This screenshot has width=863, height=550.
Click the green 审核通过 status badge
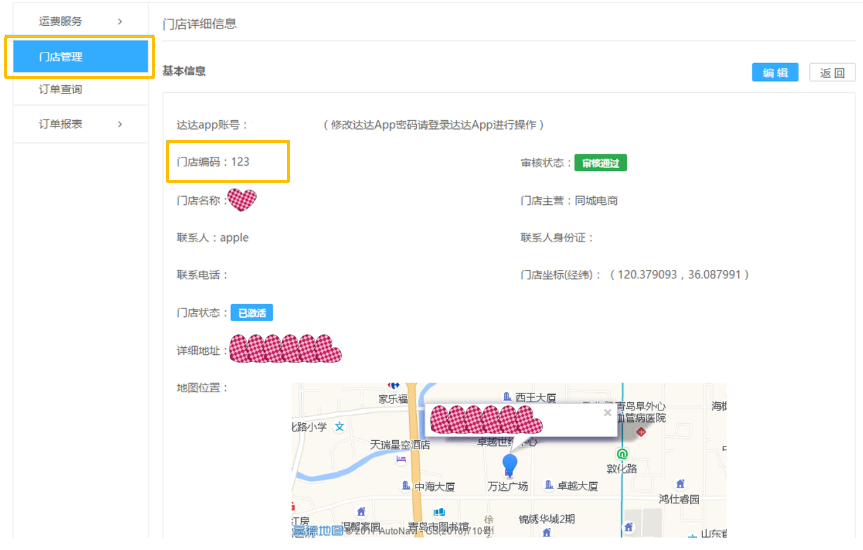600,163
